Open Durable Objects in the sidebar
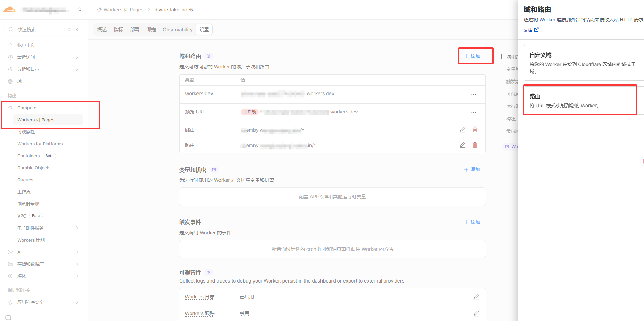Viewport: 644px width, 321px height. click(34, 168)
